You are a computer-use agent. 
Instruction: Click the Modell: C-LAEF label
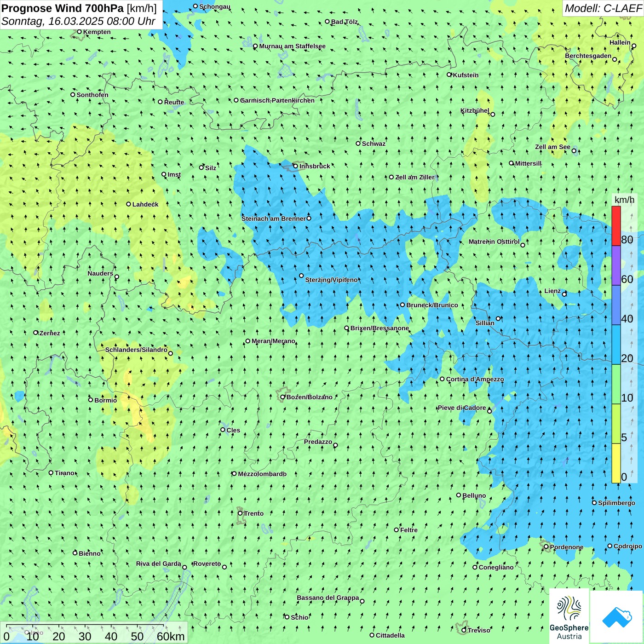[603, 8]
